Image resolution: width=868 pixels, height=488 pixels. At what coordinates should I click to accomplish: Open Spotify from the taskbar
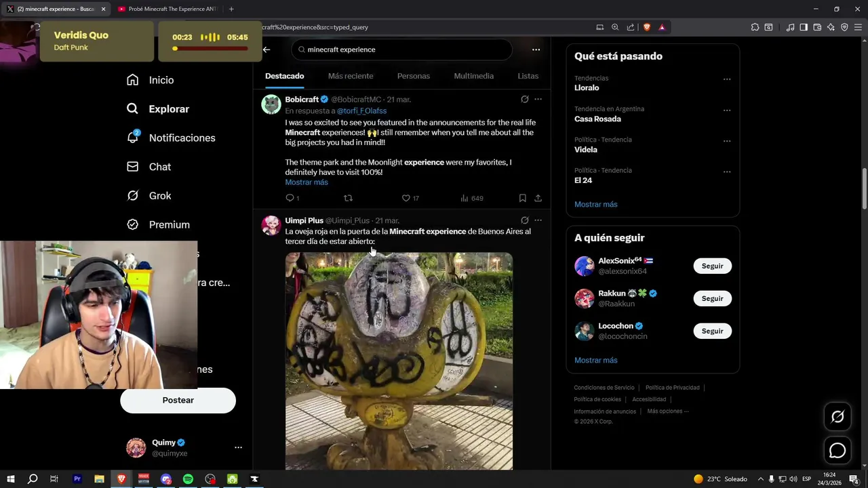pyautogui.click(x=188, y=479)
